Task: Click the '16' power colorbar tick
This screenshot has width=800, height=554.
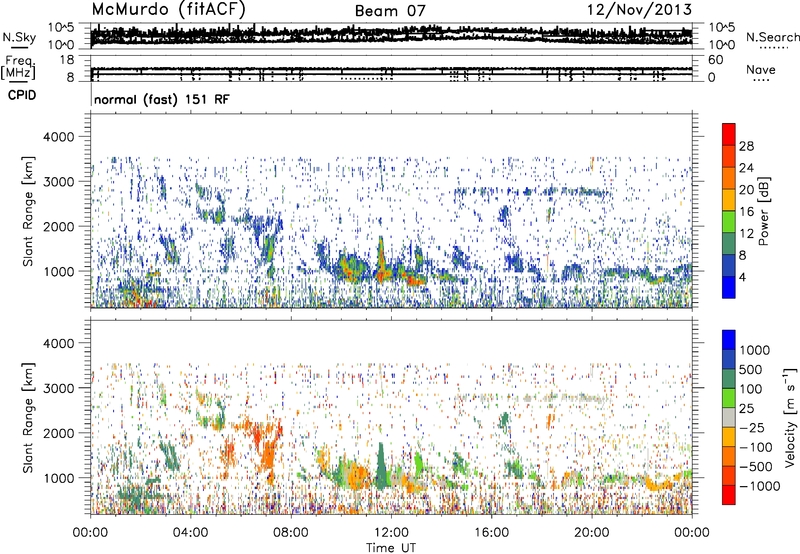Action: pyautogui.click(x=746, y=212)
